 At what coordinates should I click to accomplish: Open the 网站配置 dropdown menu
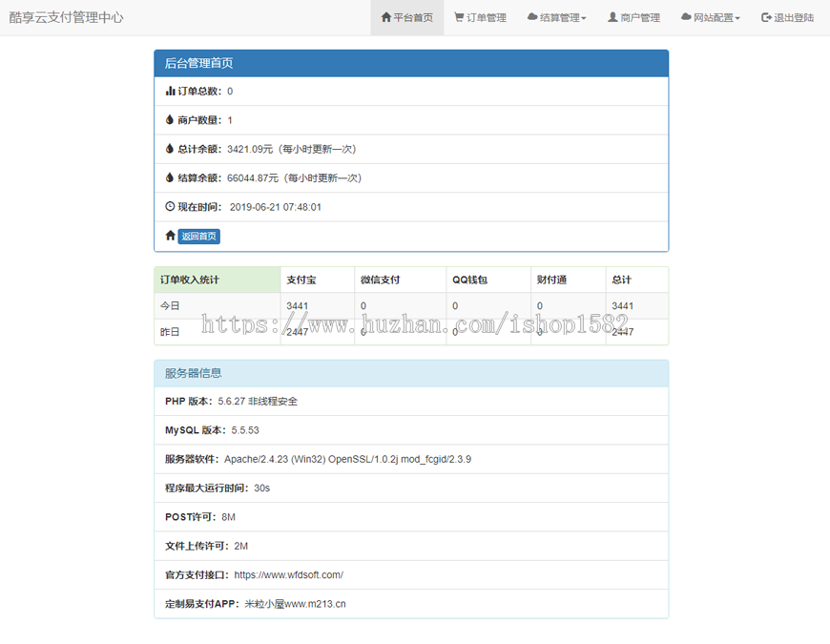(711, 16)
